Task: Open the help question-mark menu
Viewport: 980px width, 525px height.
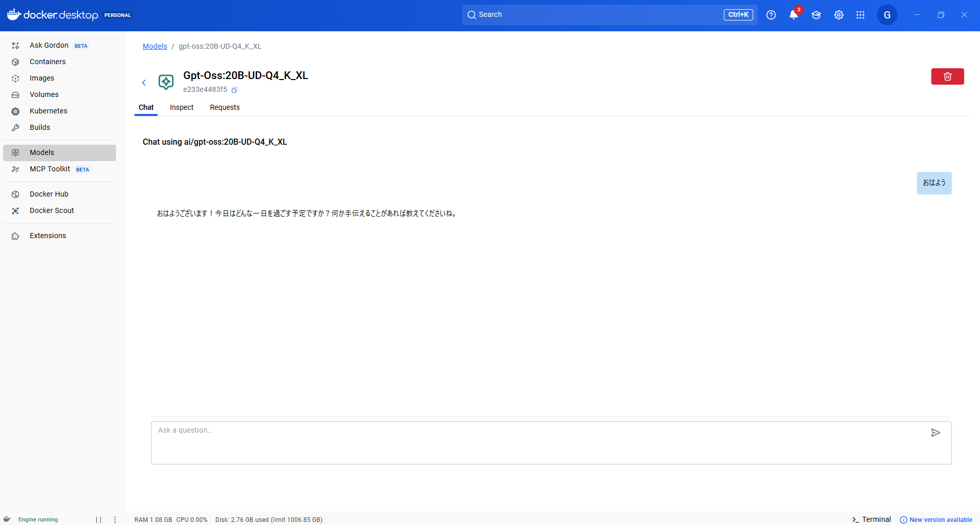Action: click(771, 15)
